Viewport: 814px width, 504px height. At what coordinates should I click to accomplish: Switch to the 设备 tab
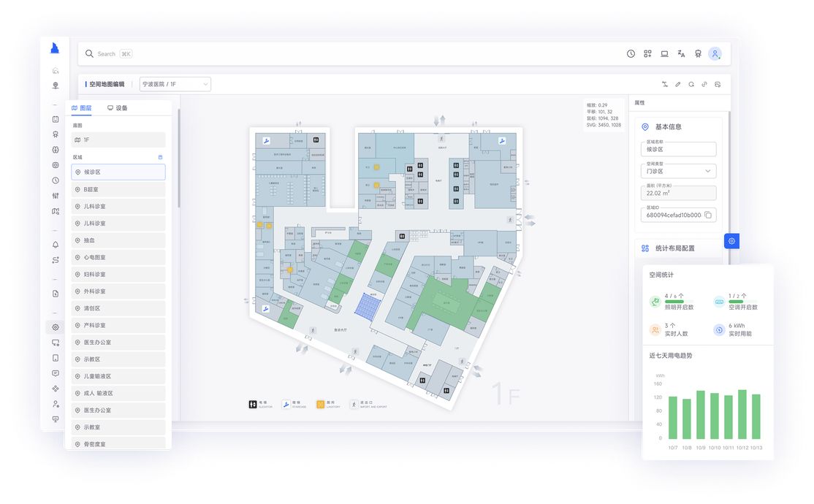pyautogui.click(x=118, y=108)
